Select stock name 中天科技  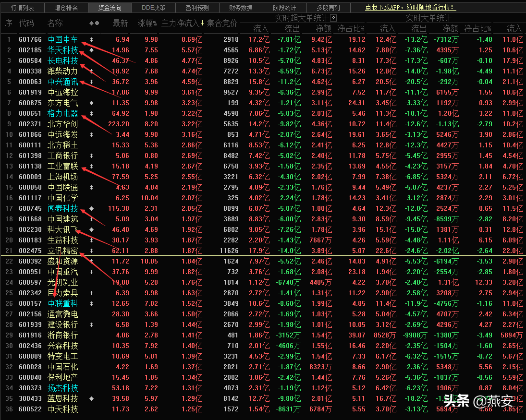pyautogui.click(x=63, y=409)
